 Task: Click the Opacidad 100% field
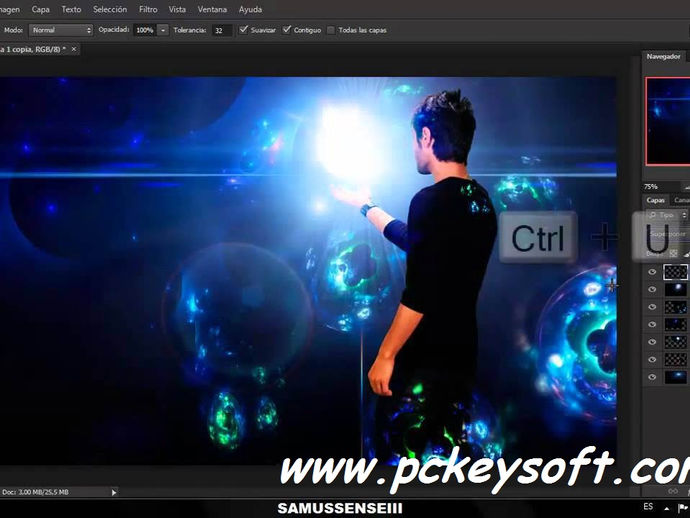145,30
